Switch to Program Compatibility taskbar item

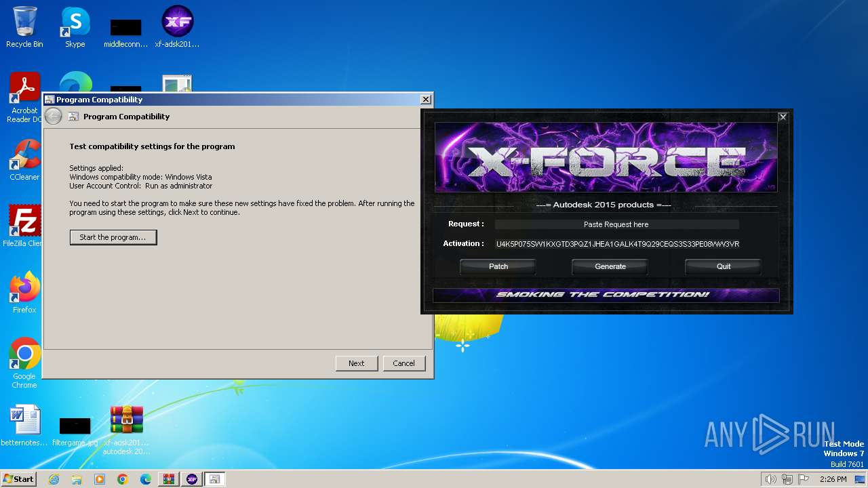pos(214,479)
